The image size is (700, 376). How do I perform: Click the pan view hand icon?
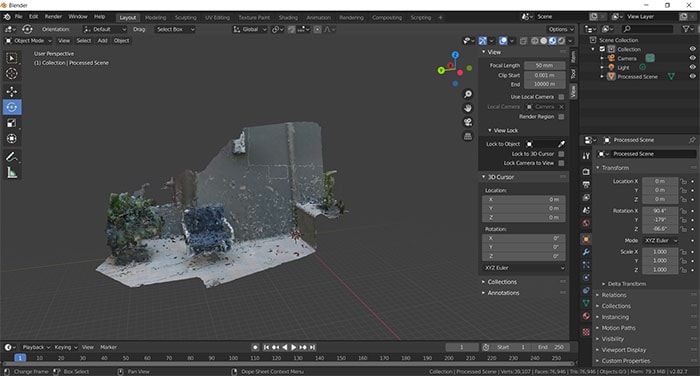(x=468, y=108)
